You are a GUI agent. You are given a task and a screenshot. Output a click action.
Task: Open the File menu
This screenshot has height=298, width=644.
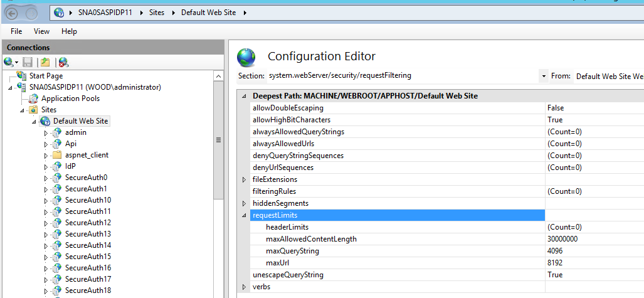16,31
